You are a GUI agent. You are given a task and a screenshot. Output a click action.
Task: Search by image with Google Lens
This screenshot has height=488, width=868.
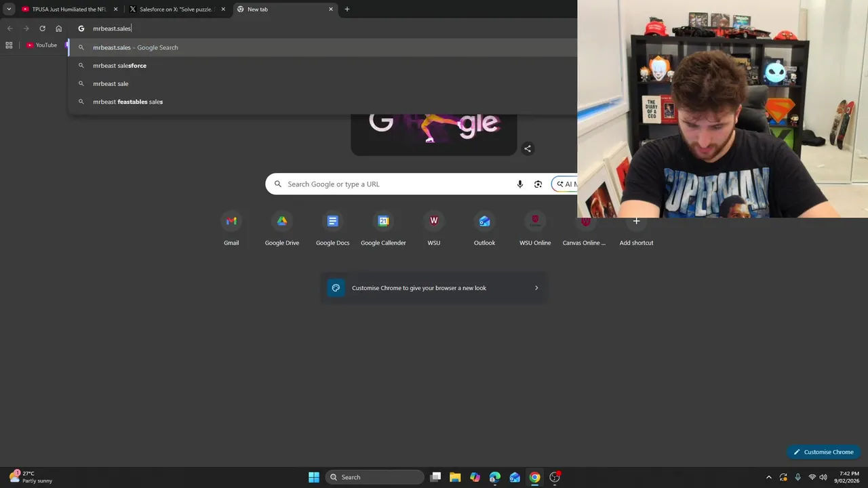[538, 184]
